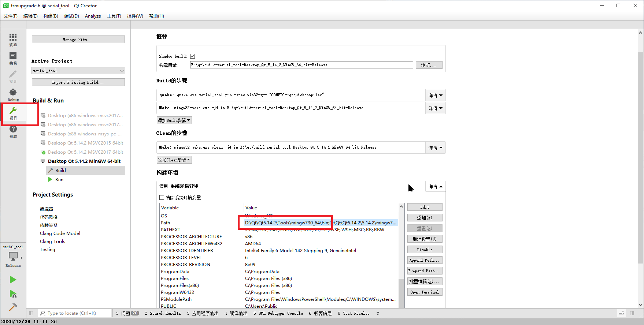Viewport: 644px width, 325px height.
Task: Open the Analyze menu
Action: point(93,16)
